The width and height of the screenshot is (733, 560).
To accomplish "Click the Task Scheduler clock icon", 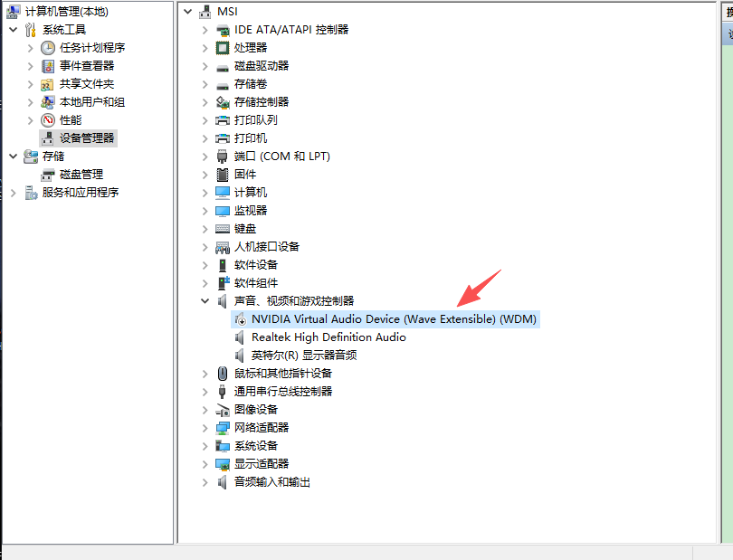I will tap(48, 48).
